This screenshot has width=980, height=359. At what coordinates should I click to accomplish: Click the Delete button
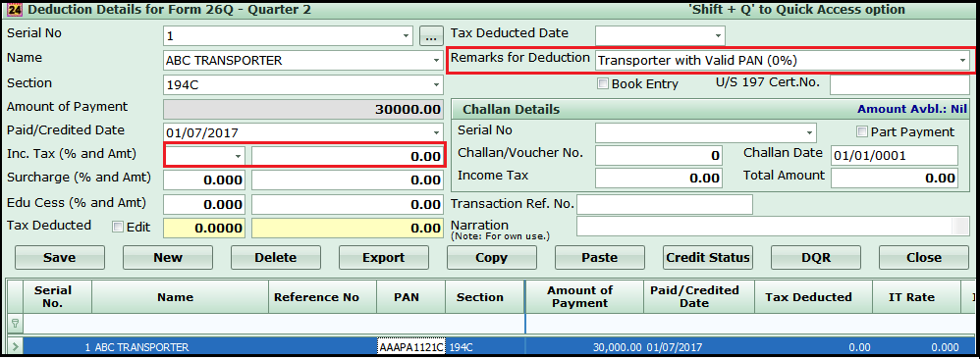click(276, 257)
